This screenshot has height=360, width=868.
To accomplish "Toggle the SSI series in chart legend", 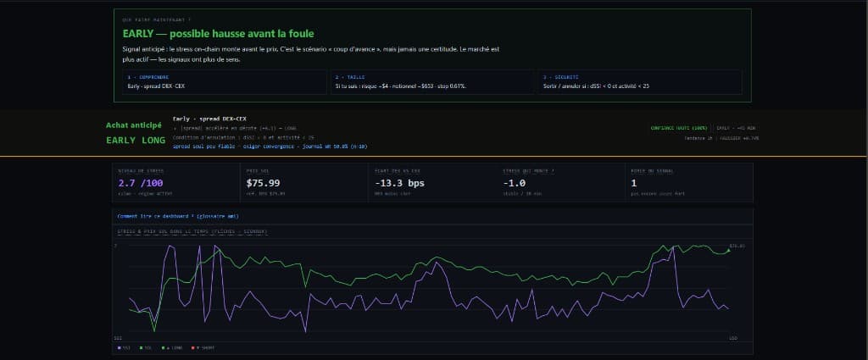I will pyautogui.click(x=124, y=348).
